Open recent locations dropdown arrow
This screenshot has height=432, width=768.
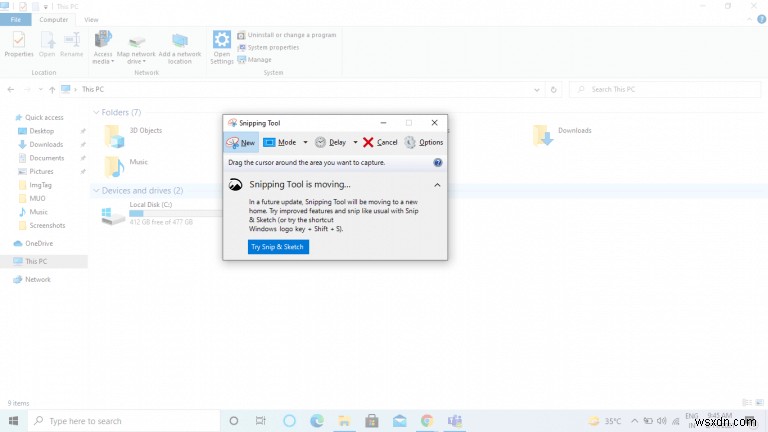pyautogui.click(x=40, y=90)
